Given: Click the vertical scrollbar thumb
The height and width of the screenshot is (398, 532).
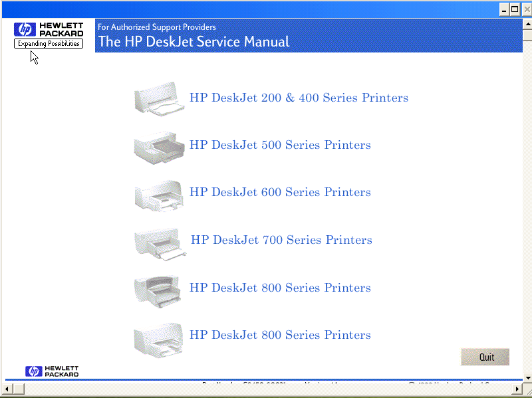Looking at the screenshot, I should pyautogui.click(x=527, y=35).
